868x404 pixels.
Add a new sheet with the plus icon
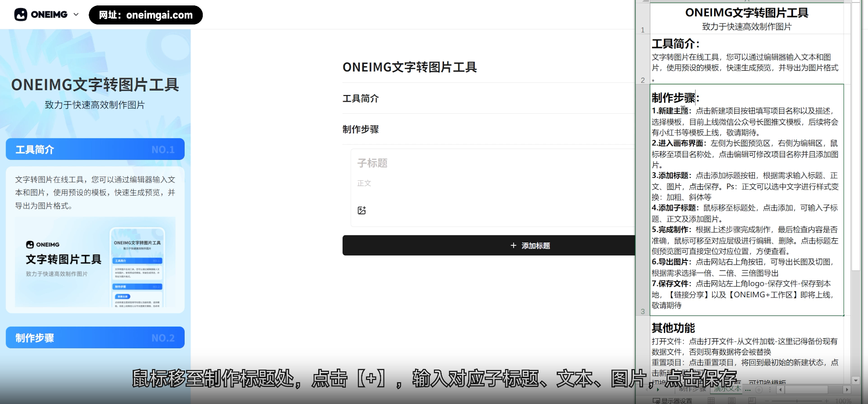[759, 390]
